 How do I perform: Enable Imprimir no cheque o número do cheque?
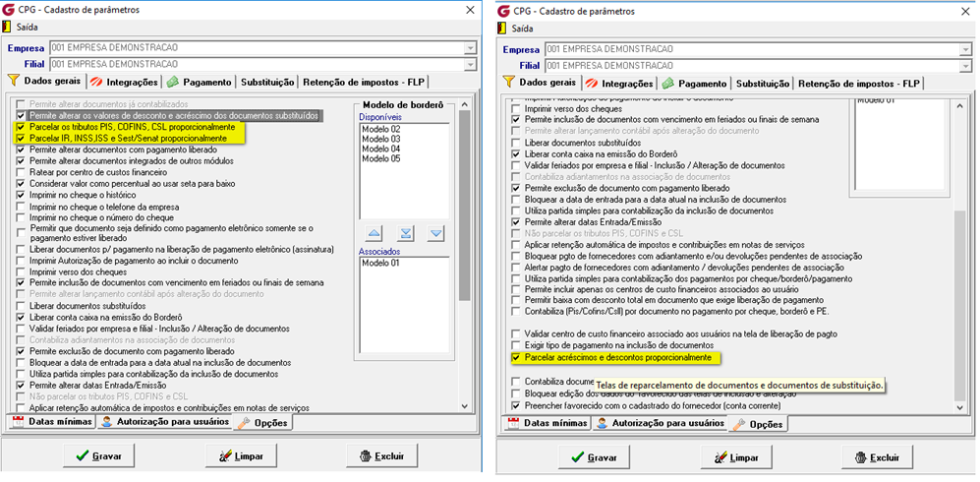click(22, 217)
